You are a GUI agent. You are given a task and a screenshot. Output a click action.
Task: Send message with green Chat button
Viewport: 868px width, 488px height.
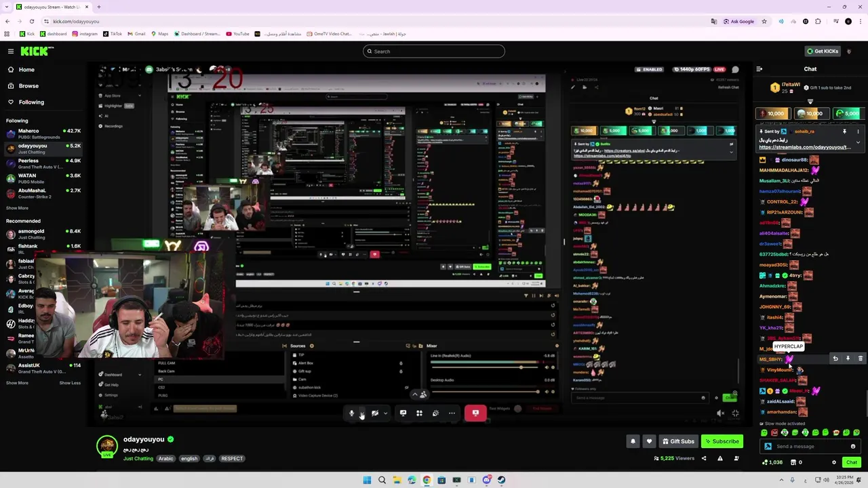point(851,462)
